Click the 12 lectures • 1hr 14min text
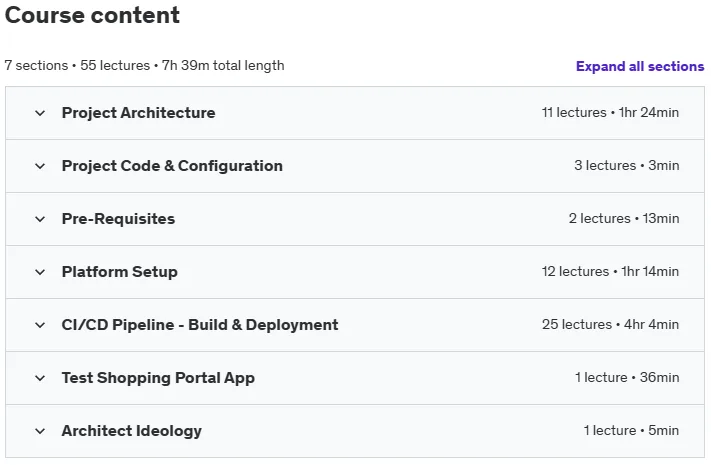Viewport: 711px width, 465px height. pyautogui.click(x=610, y=271)
